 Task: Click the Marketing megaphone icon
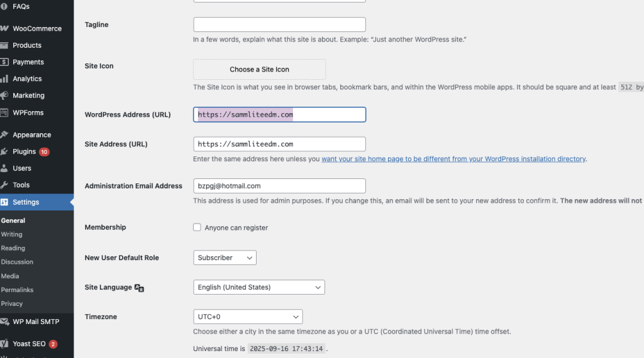point(4,95)
